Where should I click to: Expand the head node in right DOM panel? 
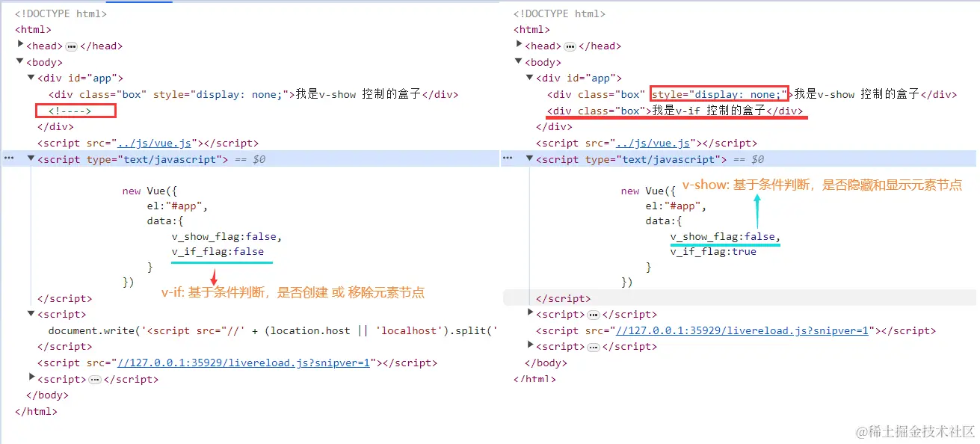[520, 45]
